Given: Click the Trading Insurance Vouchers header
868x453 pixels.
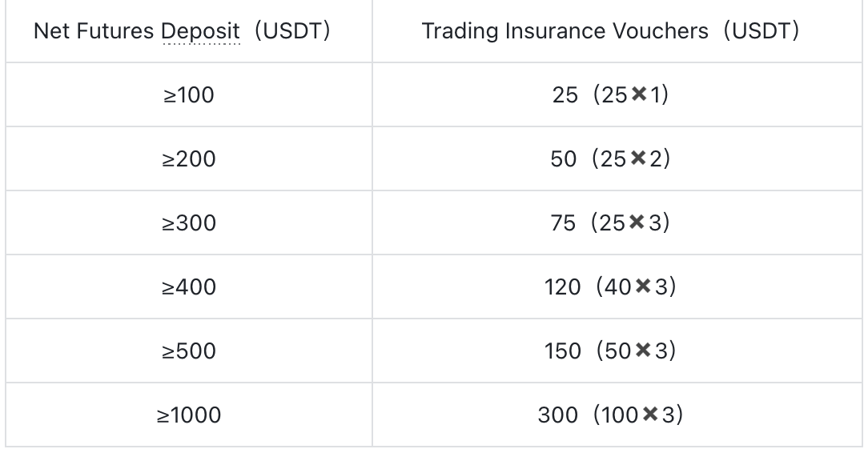Looking at the screenshot, I should (617, 31).
